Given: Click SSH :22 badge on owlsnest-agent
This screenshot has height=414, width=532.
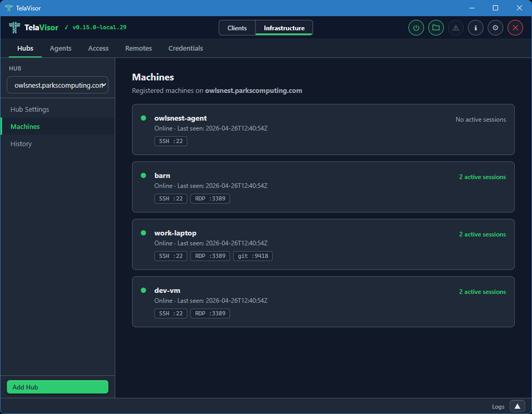Looking at the screenshot, I should [x=171, y=141].
